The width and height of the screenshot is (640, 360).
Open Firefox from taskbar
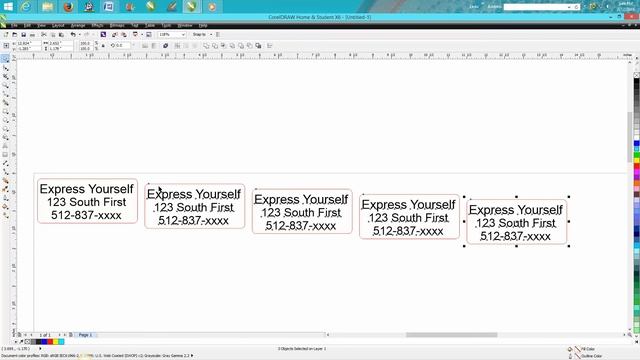(x=68, y=7)
